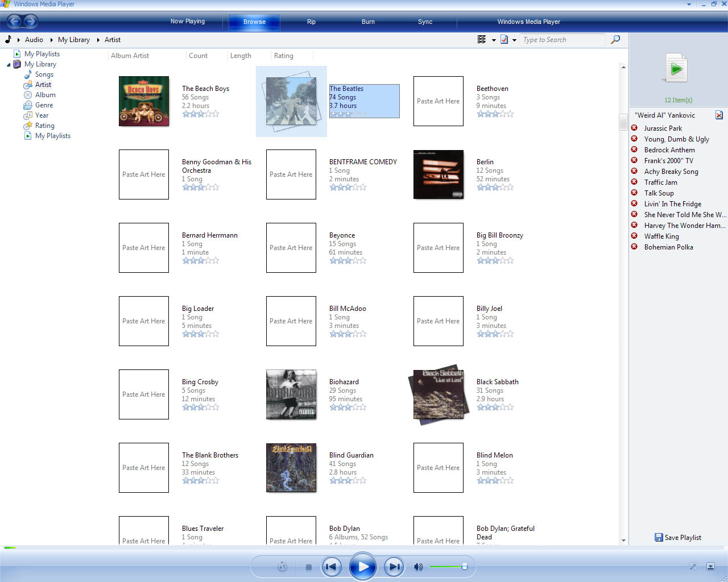728x582 pixels.
Task: Switch to compact mode icon
Action: coord(710,566)
